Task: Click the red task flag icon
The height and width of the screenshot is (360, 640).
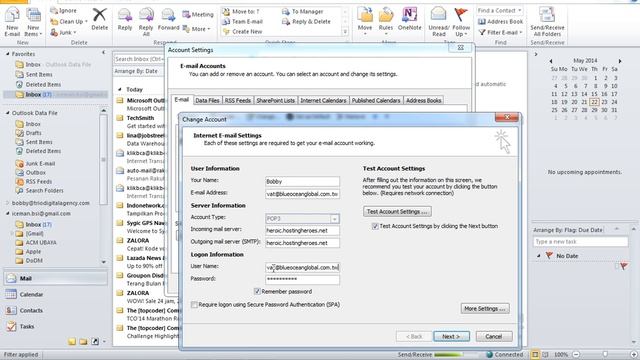Action: coord(624,266)
